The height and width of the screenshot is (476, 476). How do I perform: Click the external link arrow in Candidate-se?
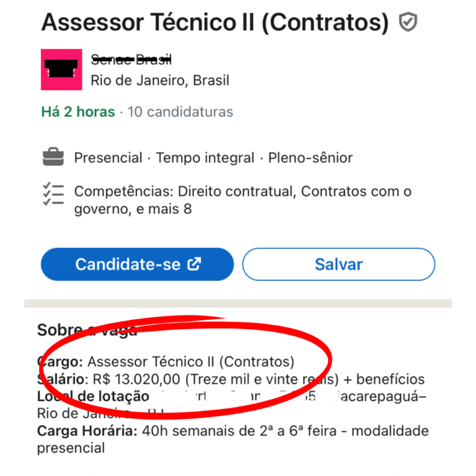click(x=194, y=263)
